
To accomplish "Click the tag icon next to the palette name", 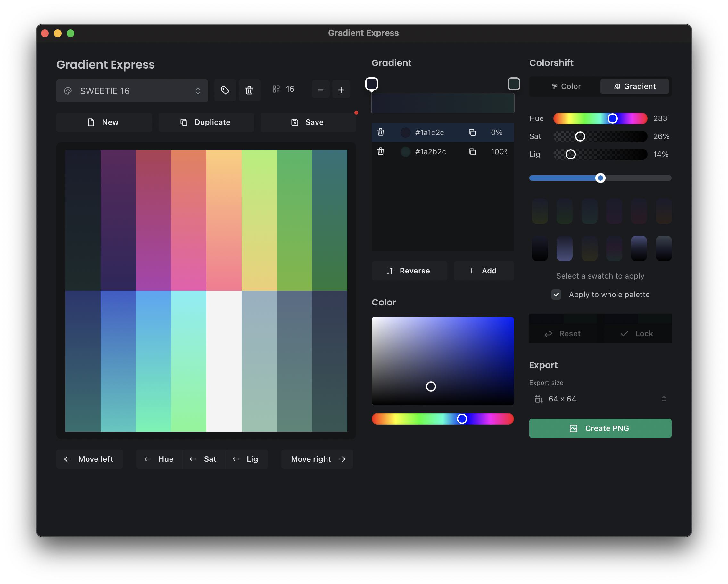I will [225, 90].
